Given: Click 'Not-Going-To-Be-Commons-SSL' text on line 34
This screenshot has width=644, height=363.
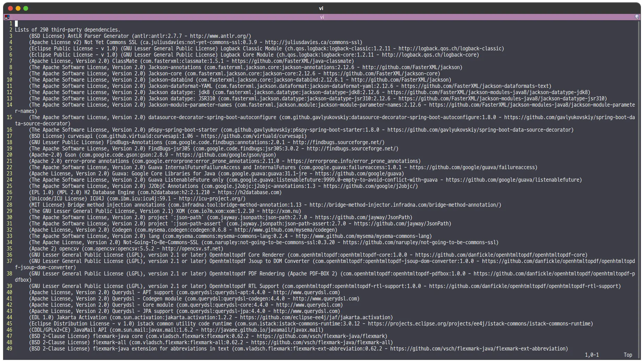Looking at the screenshot, I should pyautogui.click(x=161, y=242).
